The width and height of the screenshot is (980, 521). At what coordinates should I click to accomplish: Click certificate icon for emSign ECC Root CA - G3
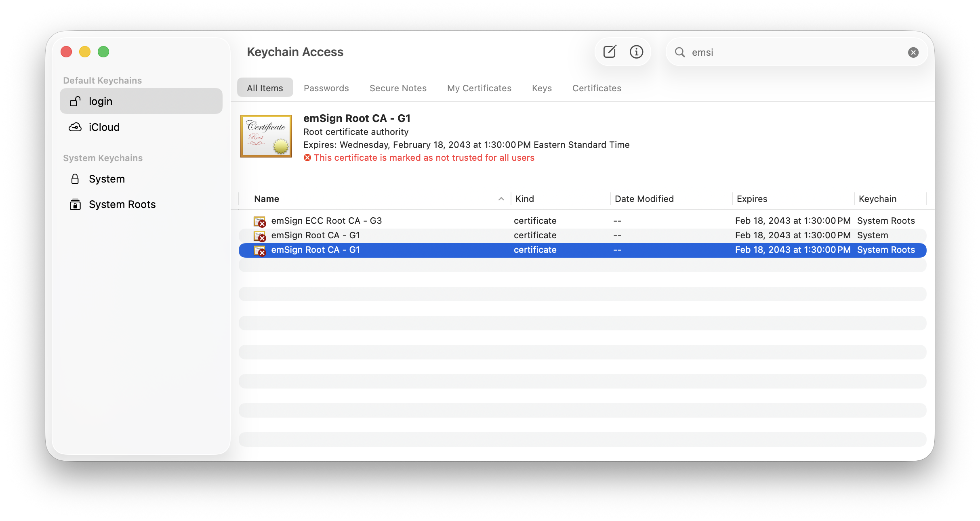pos(259,221)
